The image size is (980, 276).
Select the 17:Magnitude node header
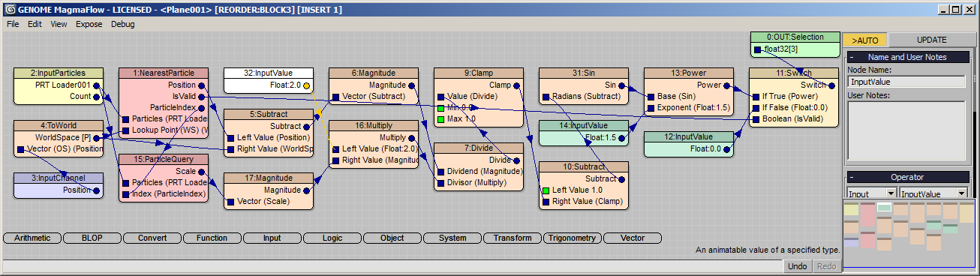tap(269, 178)
